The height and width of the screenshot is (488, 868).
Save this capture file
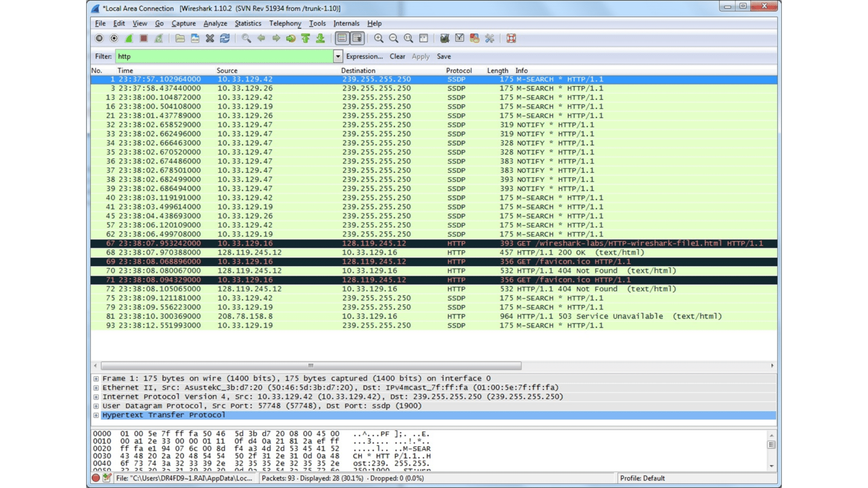pyautogui.click(x=195, y=38)
